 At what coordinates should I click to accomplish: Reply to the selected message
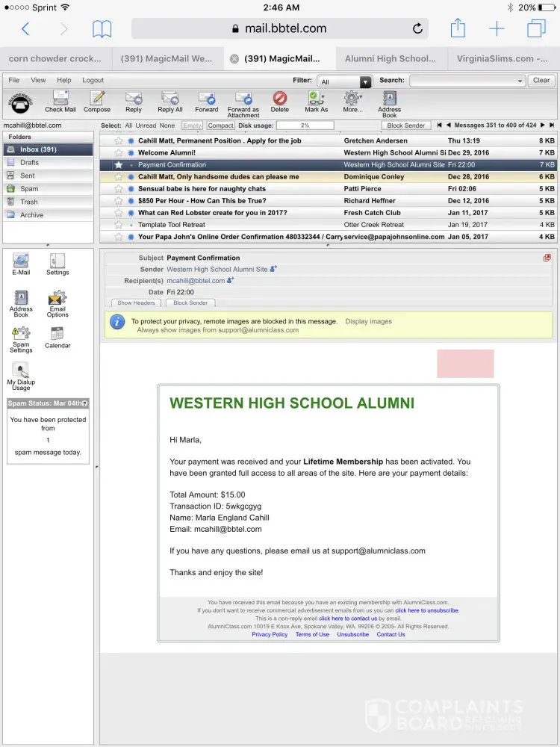coord(134,102)
